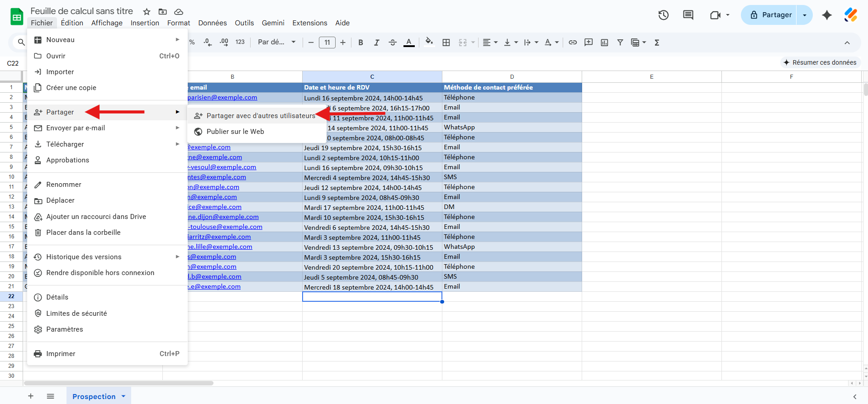
Task: Open Paramètres in the file menu
Action: pos(107,329)
